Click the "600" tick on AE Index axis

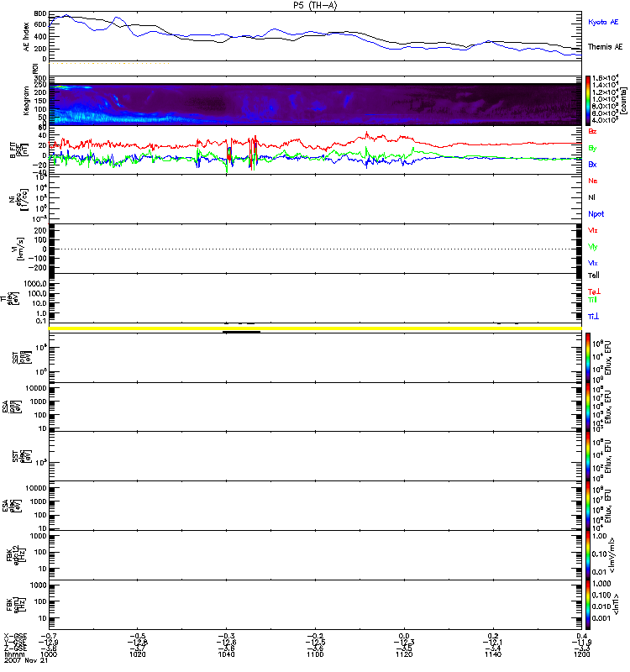[x=39, y=25]
